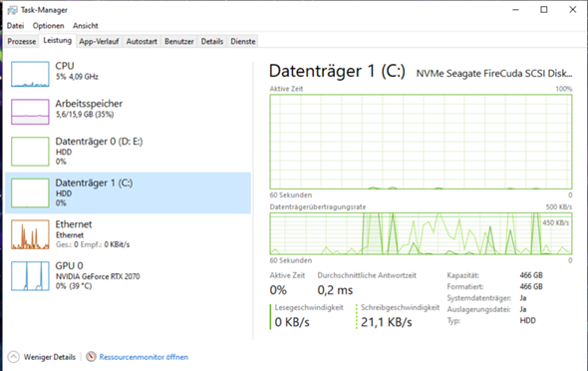
Task: Click the Task-Manager title bar icon
Action: tap(12, 10)
